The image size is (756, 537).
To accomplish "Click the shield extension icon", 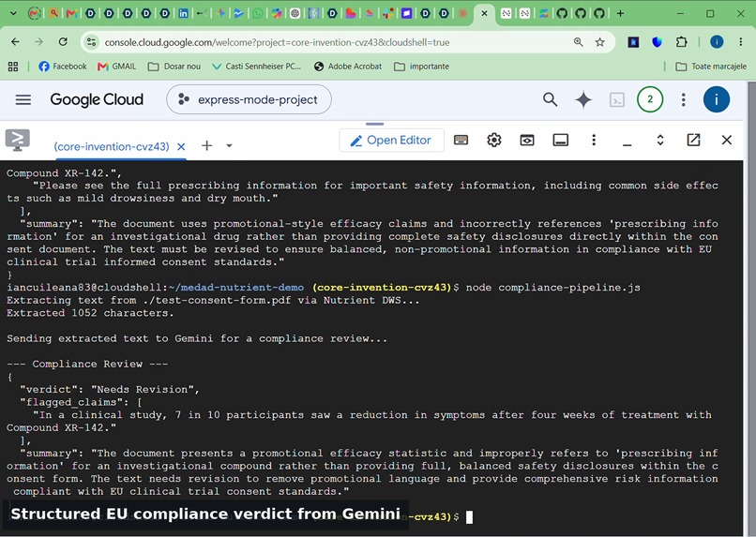I will click(x=658, y=42).
